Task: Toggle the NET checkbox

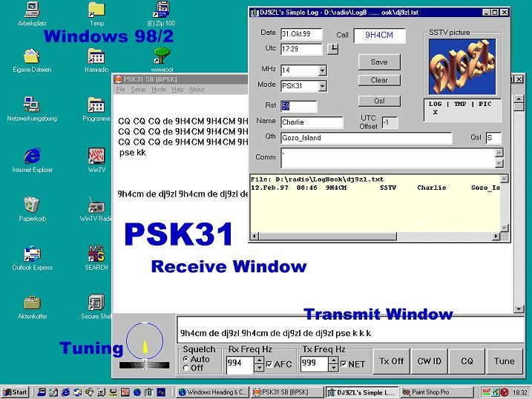Action: pos(344,363)
